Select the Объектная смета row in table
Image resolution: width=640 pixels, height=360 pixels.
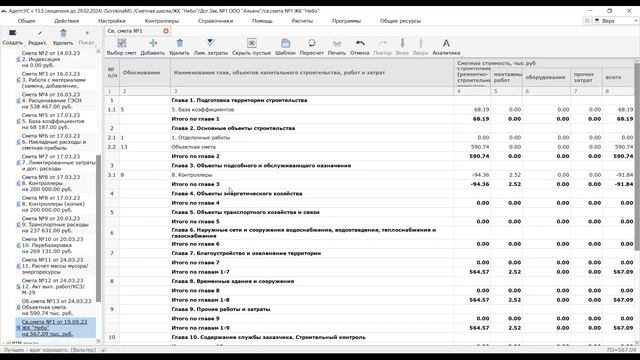point(369,147)
